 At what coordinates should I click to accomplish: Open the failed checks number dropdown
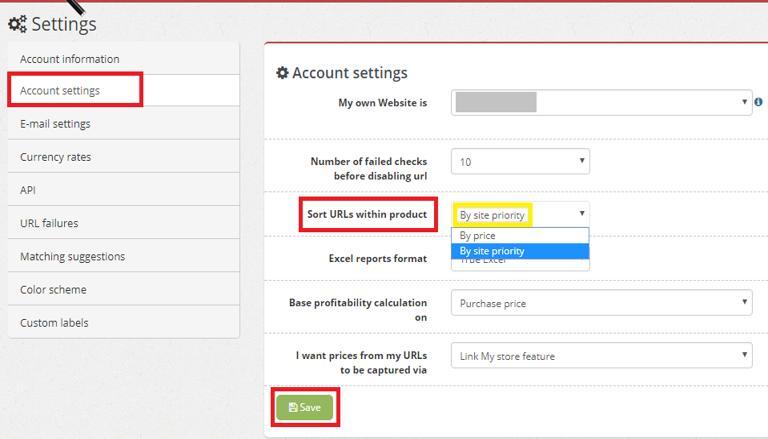[x=520, y=162]
